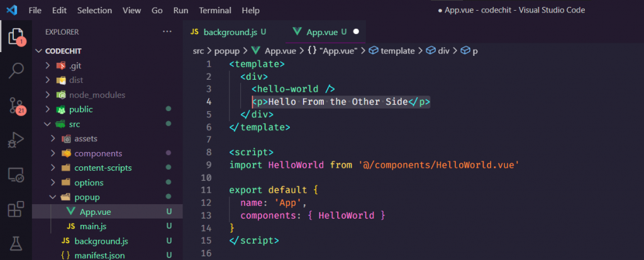Click line number 4 in the gutter
Viewport: 644px width, 260px height.
tap(209, 102)
